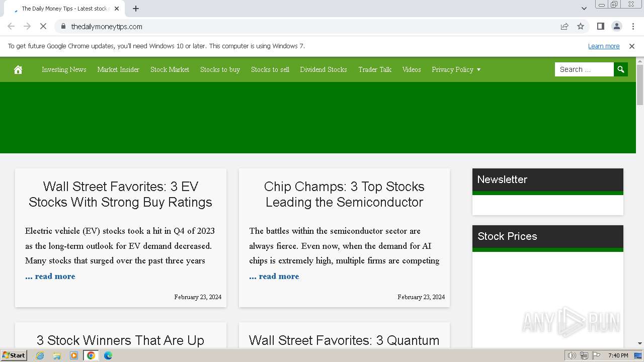The image size is (644, 362).
Task: Open Chrome side panel
Action: 600,26
